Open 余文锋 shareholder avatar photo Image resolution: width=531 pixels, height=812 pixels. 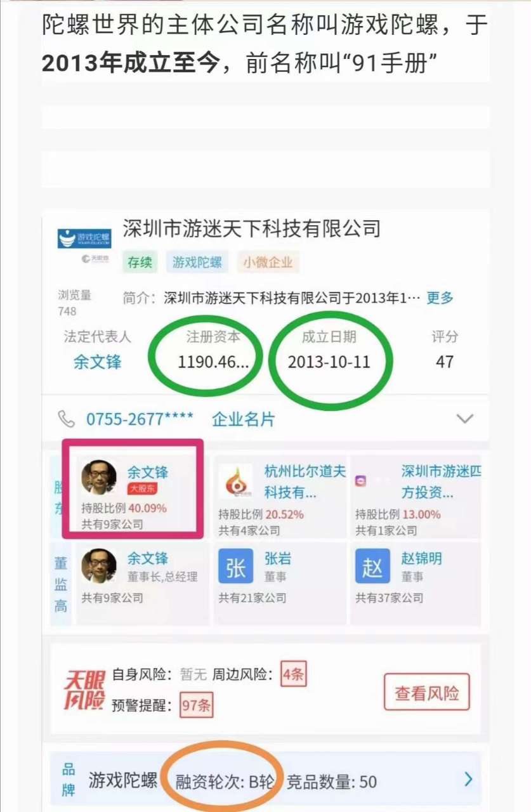click(99, 478)
